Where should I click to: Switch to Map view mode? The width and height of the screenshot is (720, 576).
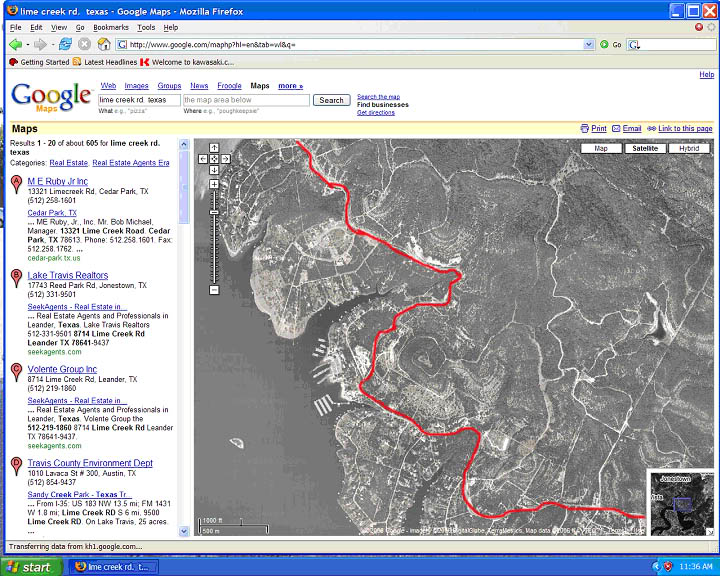point(601,148)
